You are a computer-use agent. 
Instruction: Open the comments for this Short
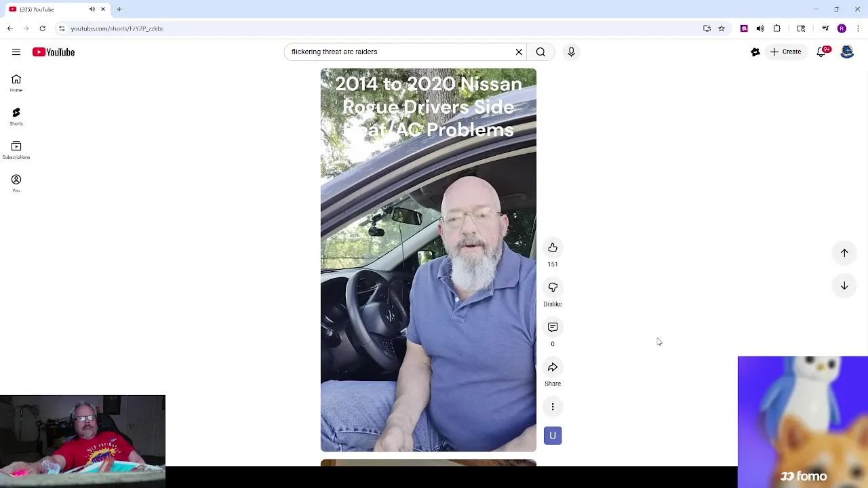tap(553, 327)
